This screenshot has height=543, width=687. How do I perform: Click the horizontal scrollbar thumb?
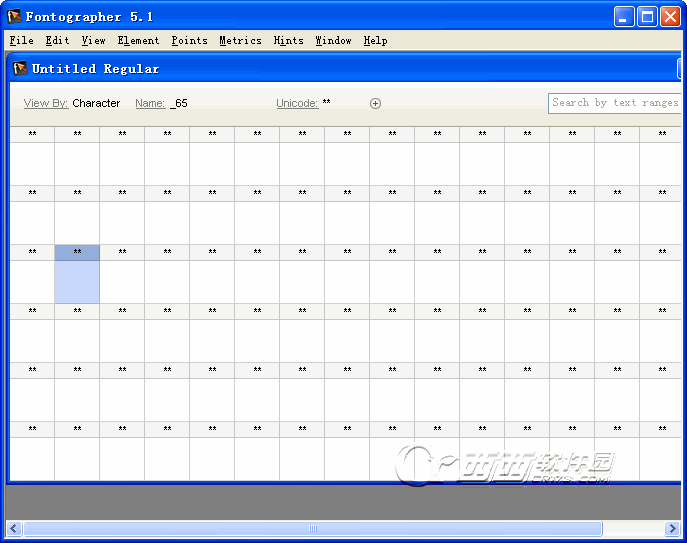tap(313, 528)
